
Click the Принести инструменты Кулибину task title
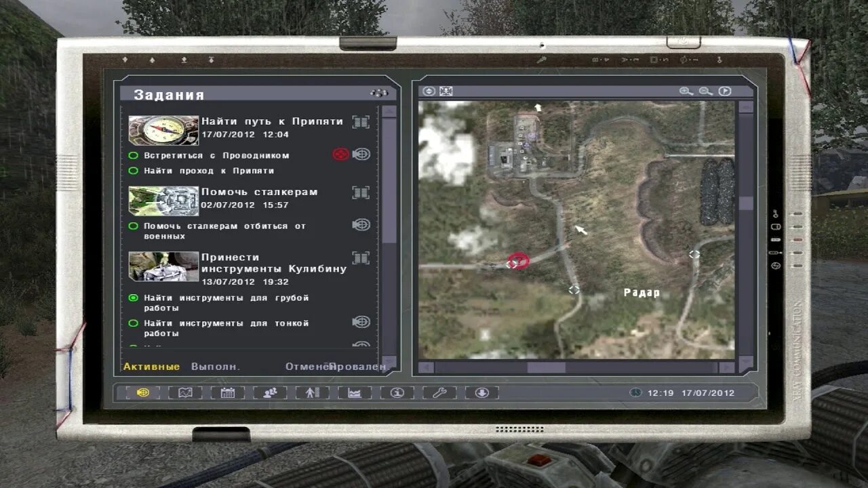tap(274, 263)
